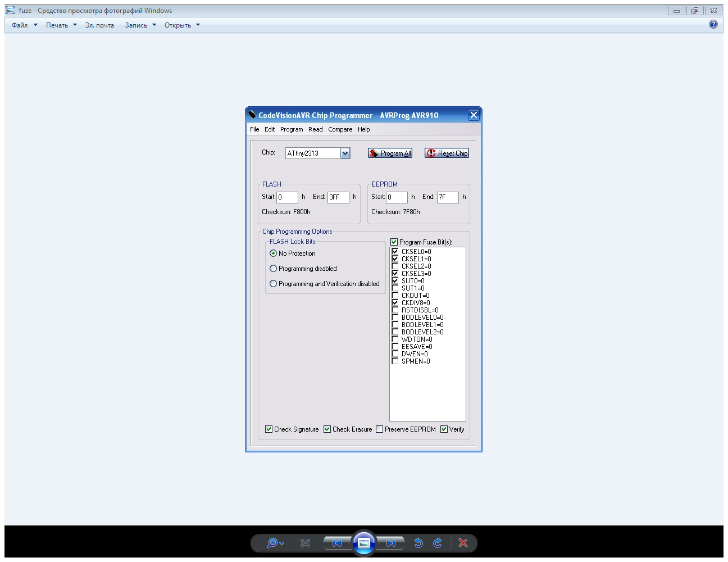Rotate the image clockwise
This screenshot has height=562, width=728.
[438, 543]
